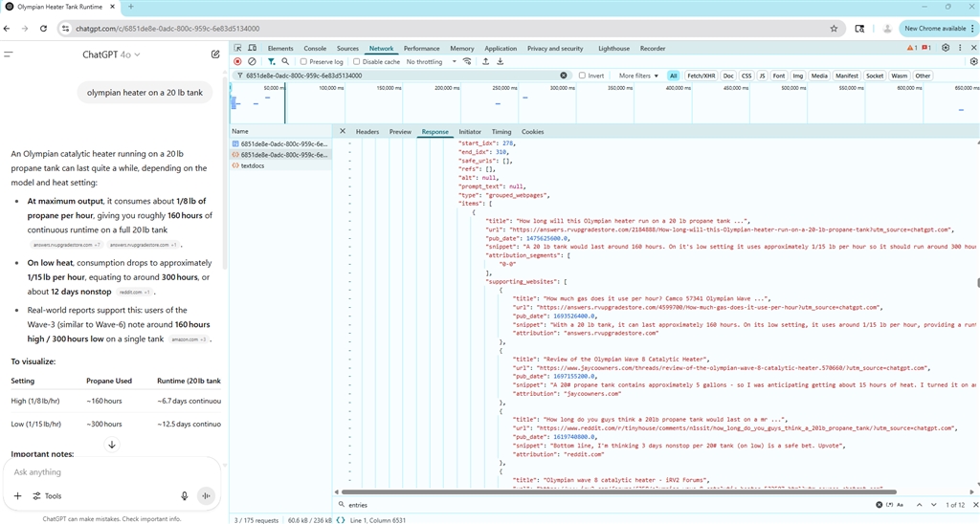980x524 pixels.
Task: Click the pretty-print braces icon
Action: pos(340,519)
